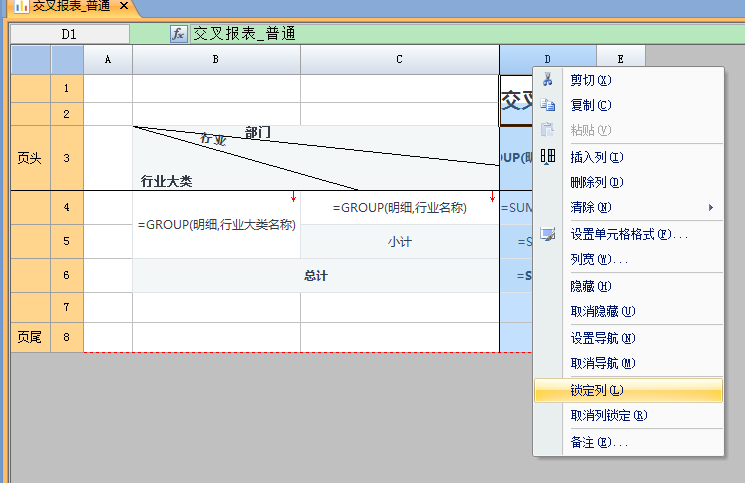Choose 取消列锁定 menu entry

coord(608,415)
